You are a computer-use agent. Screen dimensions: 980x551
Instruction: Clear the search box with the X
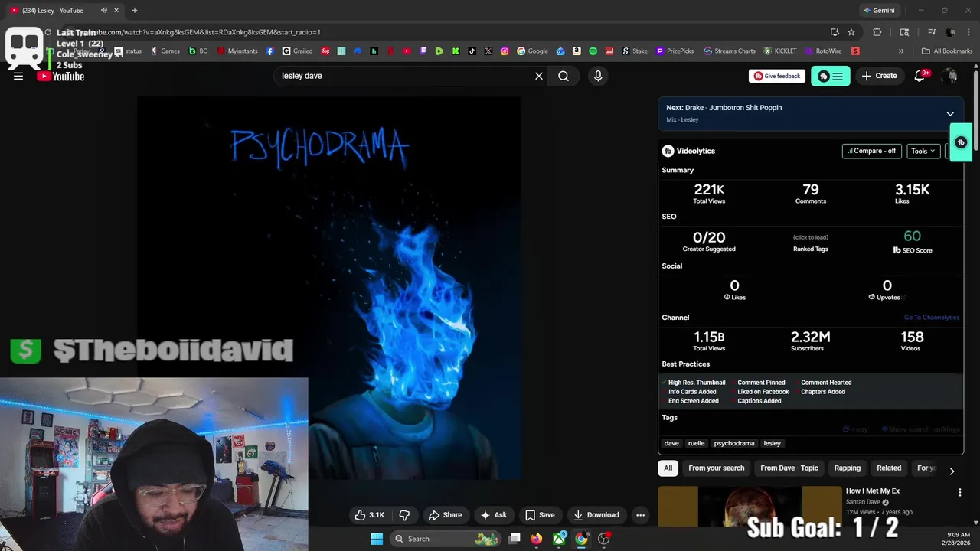(539, 76)
